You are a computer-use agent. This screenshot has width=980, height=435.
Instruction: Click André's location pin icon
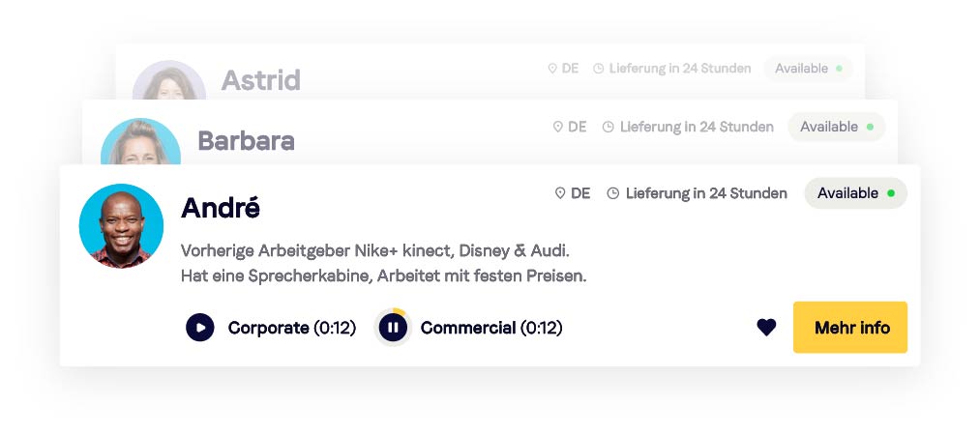click(559, 193)
